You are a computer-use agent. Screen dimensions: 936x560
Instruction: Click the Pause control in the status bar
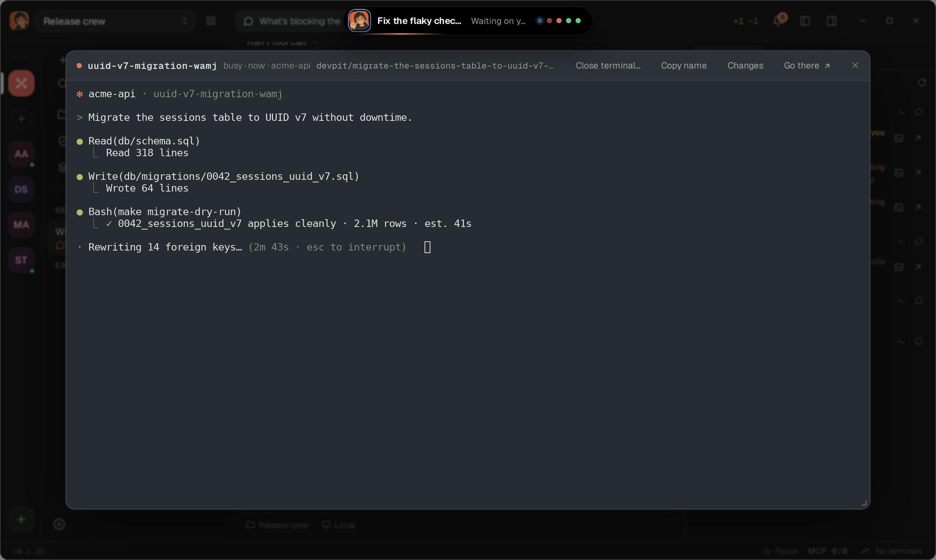pos(780,551)
